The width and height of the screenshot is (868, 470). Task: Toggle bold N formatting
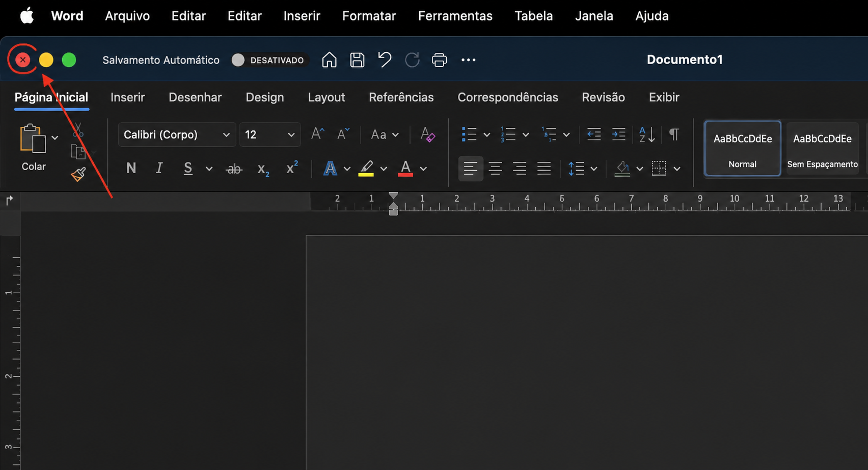131,168
